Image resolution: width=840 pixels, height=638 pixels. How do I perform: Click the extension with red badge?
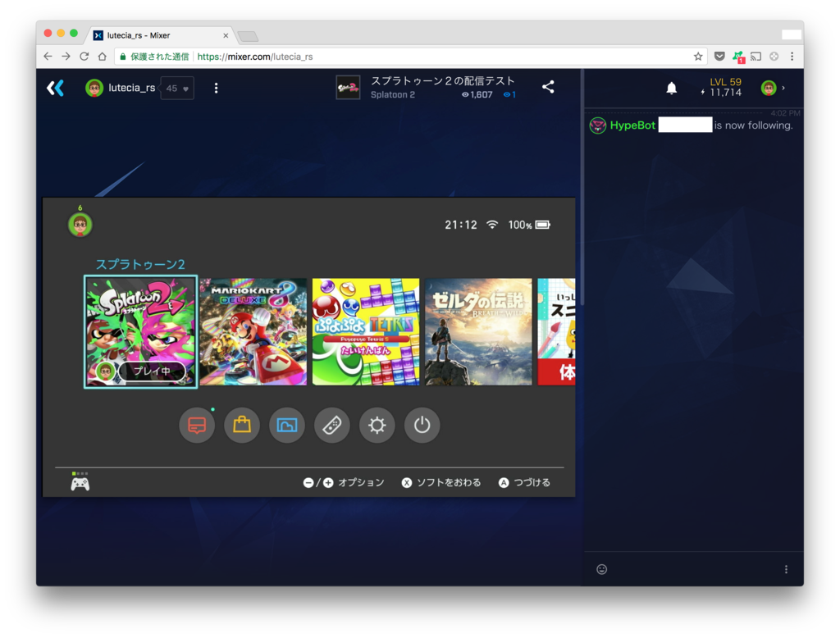[738, 57]
